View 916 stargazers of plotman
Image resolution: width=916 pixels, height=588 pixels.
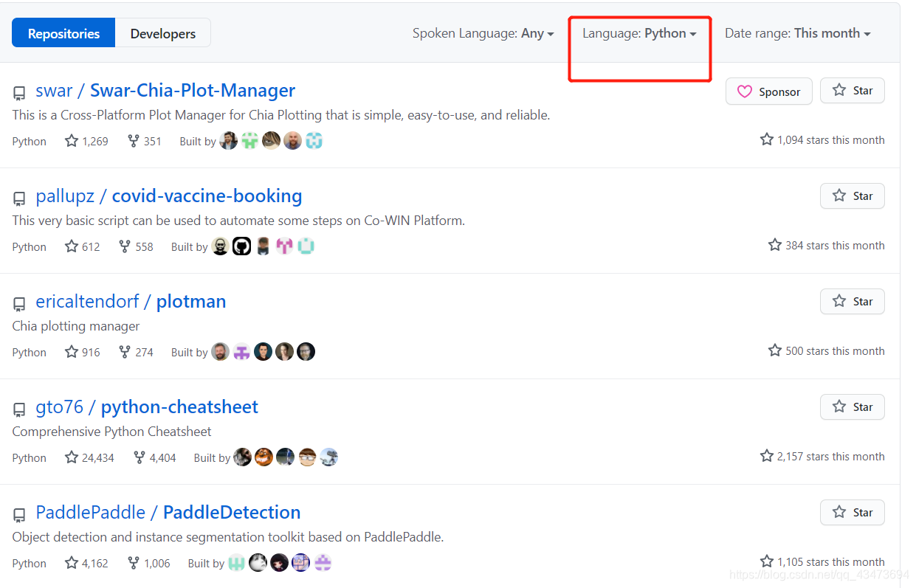(x=83, y=352)
